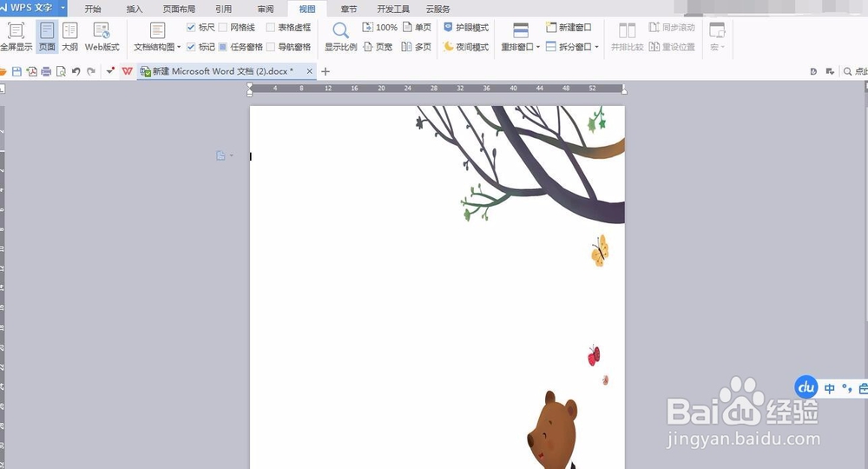Image resolution: width=868 pixels, height=469 pixels.
Task: Show 多页 multiple pages view
Action: click(x=417, y=47)
